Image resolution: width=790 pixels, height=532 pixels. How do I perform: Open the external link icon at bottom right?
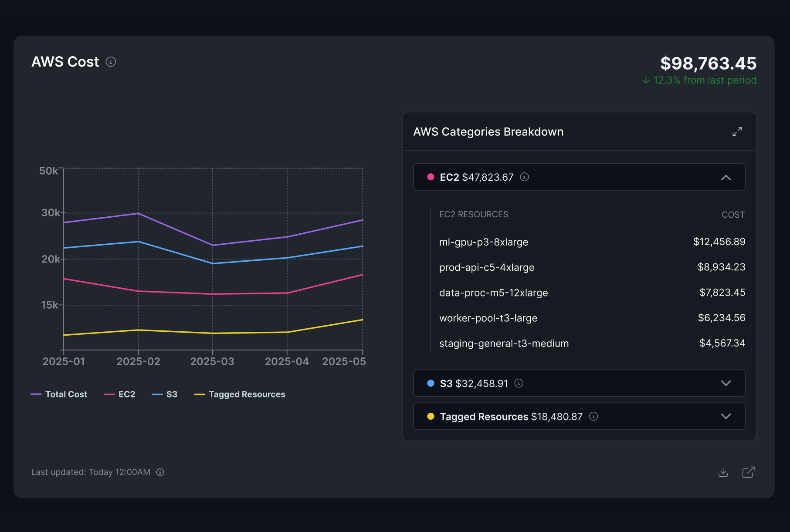(x=749, y=472)
